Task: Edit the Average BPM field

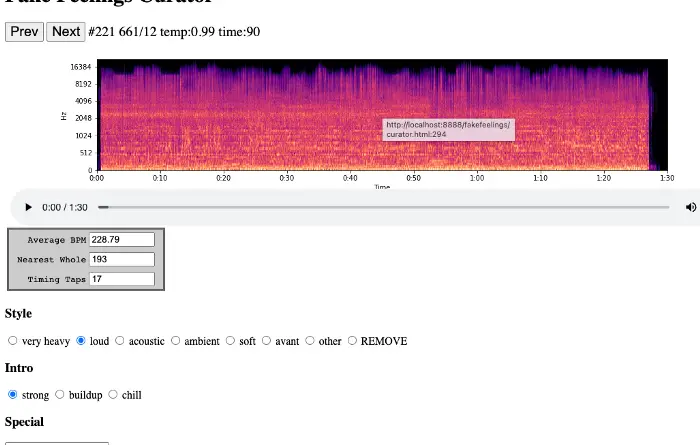Action: pos(122,240)
